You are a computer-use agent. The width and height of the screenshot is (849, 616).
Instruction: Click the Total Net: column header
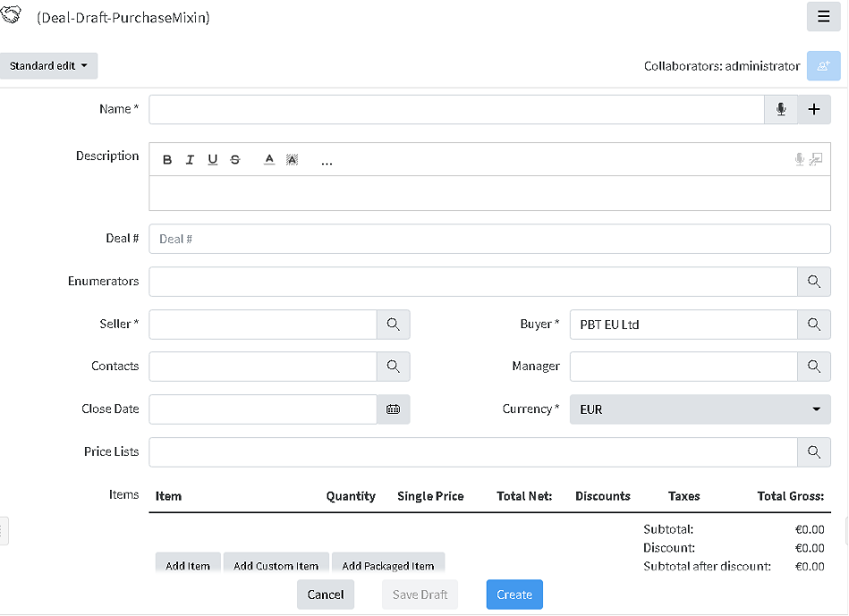pos(524,496)
